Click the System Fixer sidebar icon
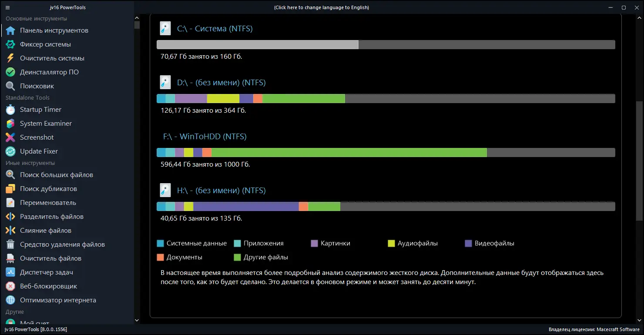The image size is (644, 335). (10, 44)
